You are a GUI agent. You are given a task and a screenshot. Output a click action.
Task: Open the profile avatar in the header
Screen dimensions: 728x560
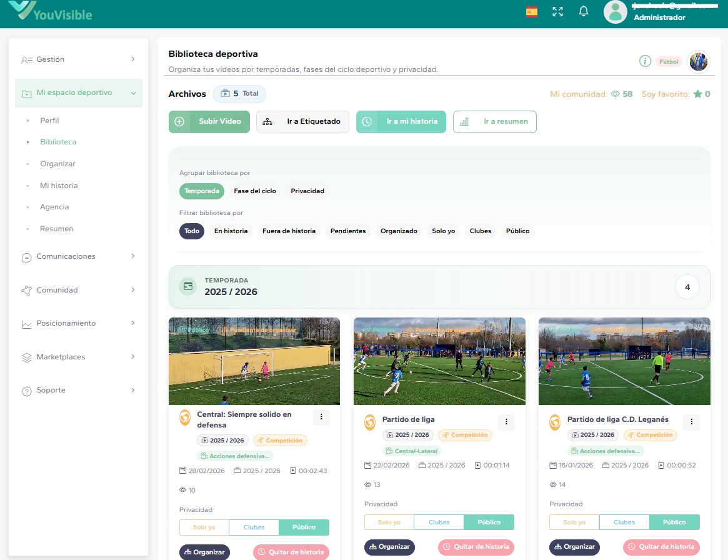click(615, 11)
